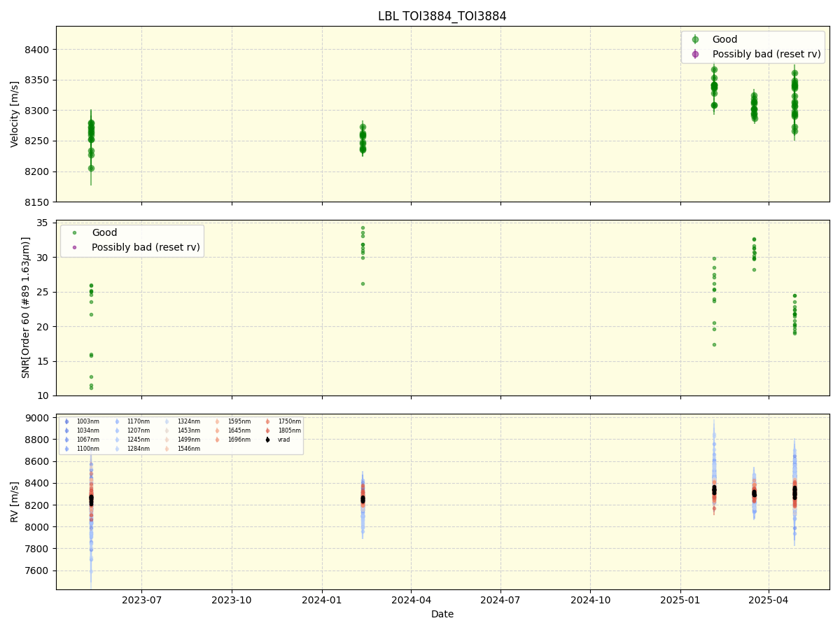Click the 1696nm legend entry
The image size is (840, 630).
[239, 440]
